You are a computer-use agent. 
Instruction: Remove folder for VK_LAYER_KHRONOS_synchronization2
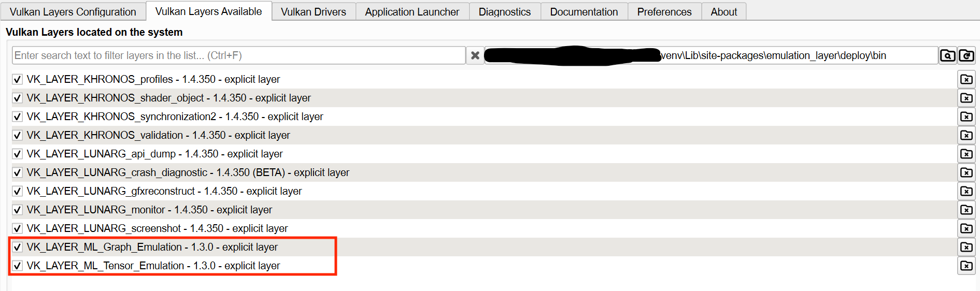point(967,117)
